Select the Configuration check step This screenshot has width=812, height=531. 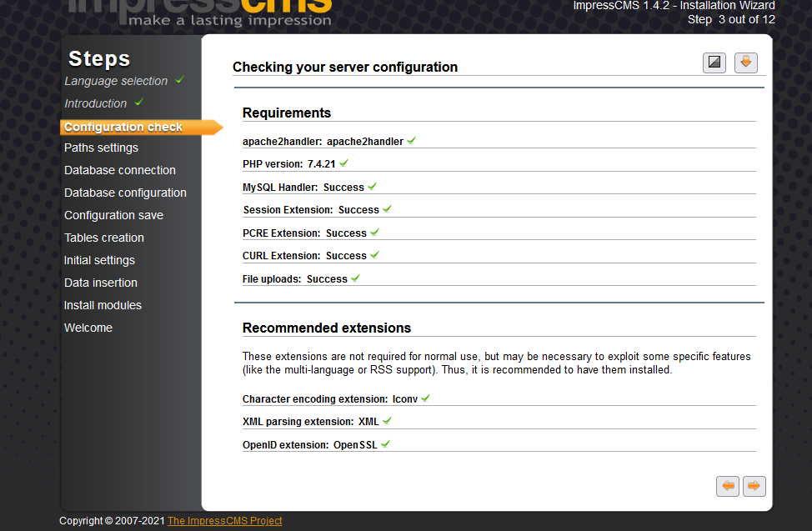tap(123, 127)
